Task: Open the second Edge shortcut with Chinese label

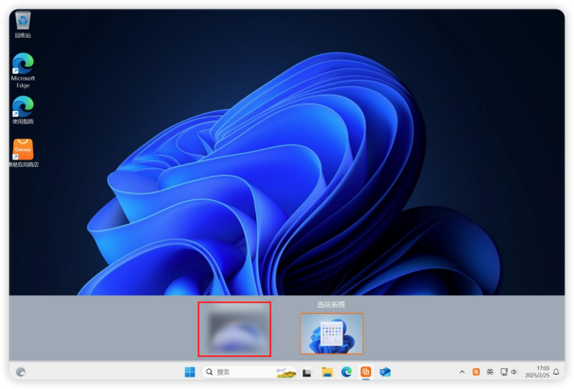Action: (x=23, y=110)
